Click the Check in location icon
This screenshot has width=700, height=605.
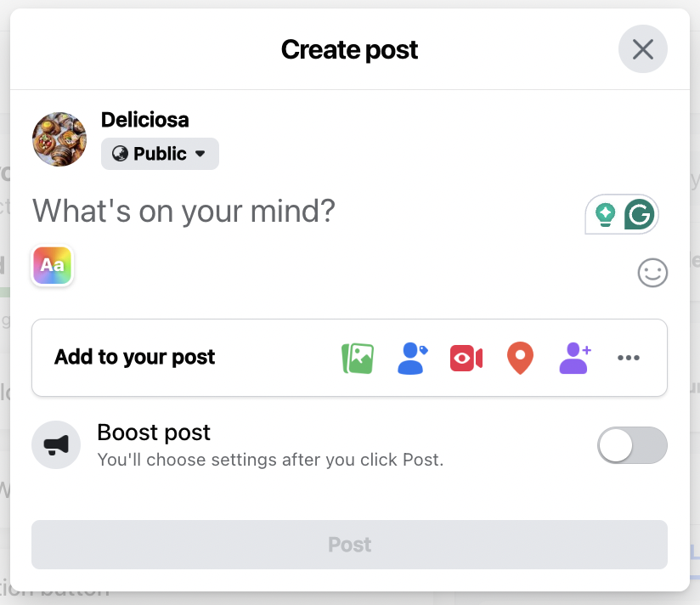coord(520,358)
